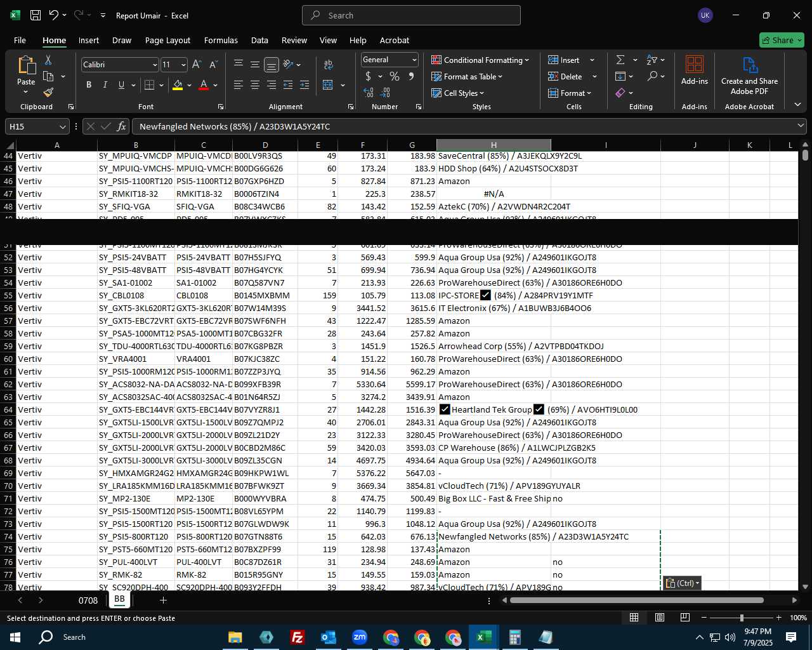This screenshot has height=650, width=812.
Task: Open the Calibri font name dropdown
Action: (155, 65)
